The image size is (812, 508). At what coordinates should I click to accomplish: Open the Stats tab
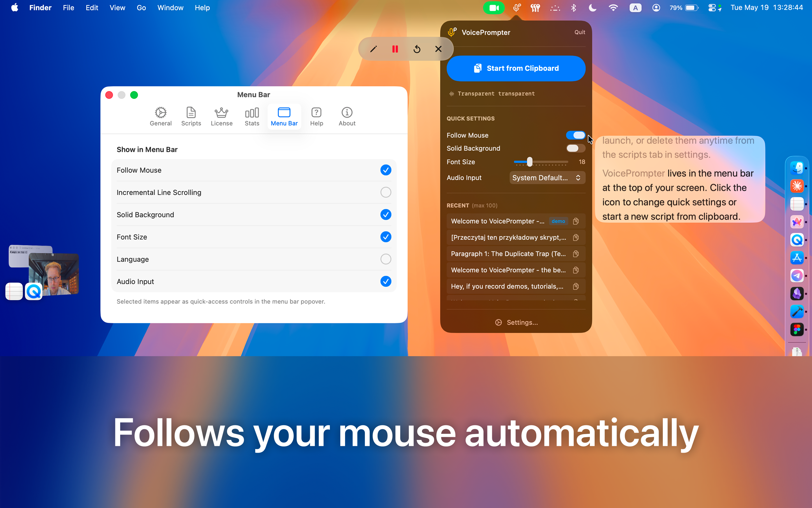coord(252,117)
